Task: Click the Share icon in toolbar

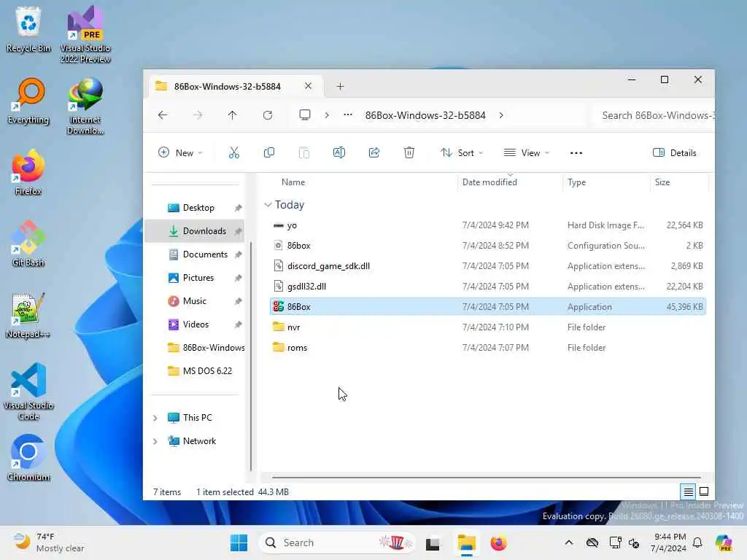Action: [x=374, y=153]
